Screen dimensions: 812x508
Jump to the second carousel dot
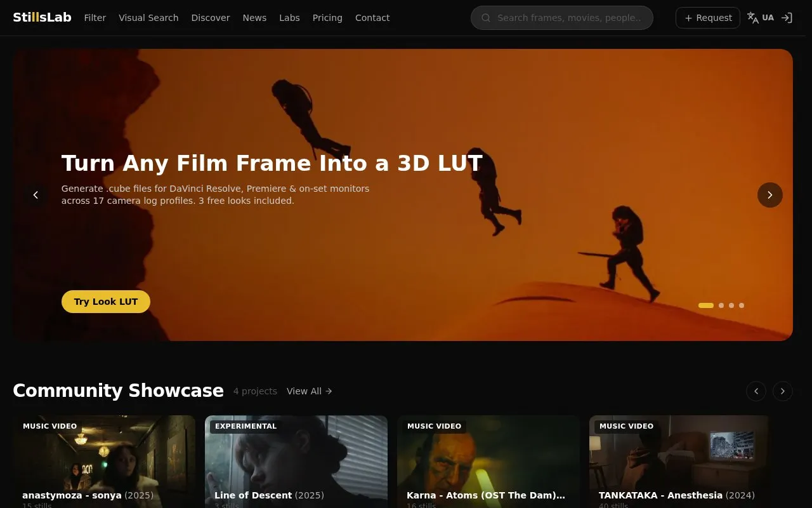pyautogui.click(x=721, y=305)
